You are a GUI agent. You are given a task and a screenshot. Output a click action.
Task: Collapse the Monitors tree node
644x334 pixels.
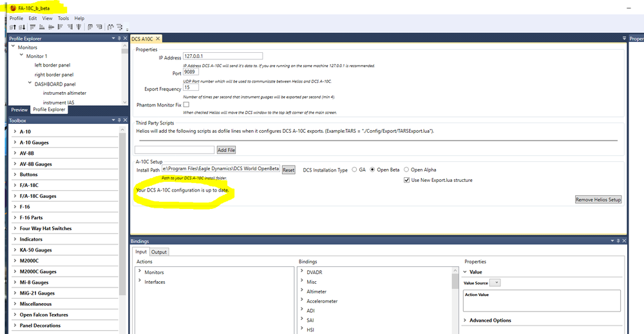coord(13,46)
